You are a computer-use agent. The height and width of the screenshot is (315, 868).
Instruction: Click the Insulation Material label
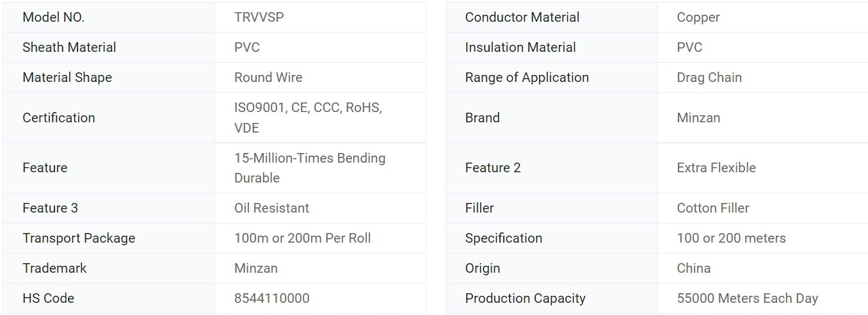(520, 47)
